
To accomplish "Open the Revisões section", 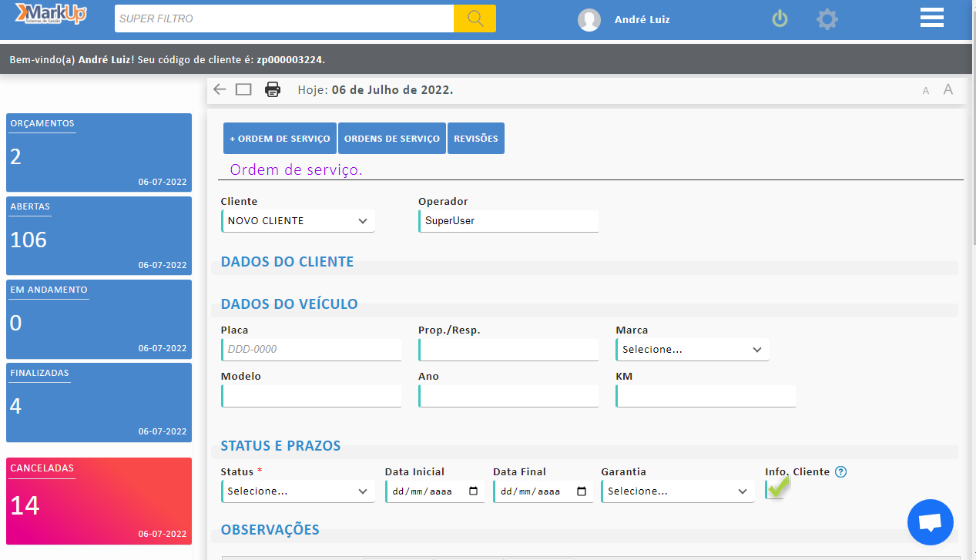I will click(475, 138).
